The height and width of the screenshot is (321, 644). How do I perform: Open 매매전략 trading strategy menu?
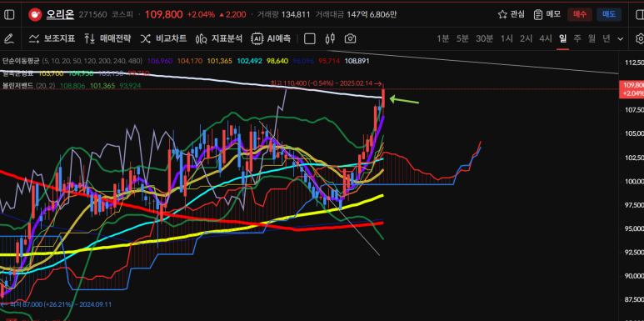pyautogui.click(x=107, y=39)
